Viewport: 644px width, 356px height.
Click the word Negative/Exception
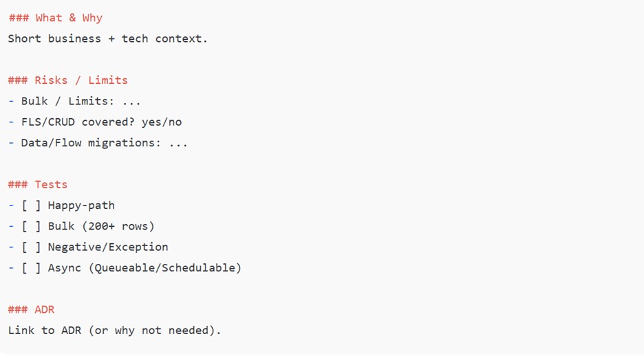tap(108, 247)
